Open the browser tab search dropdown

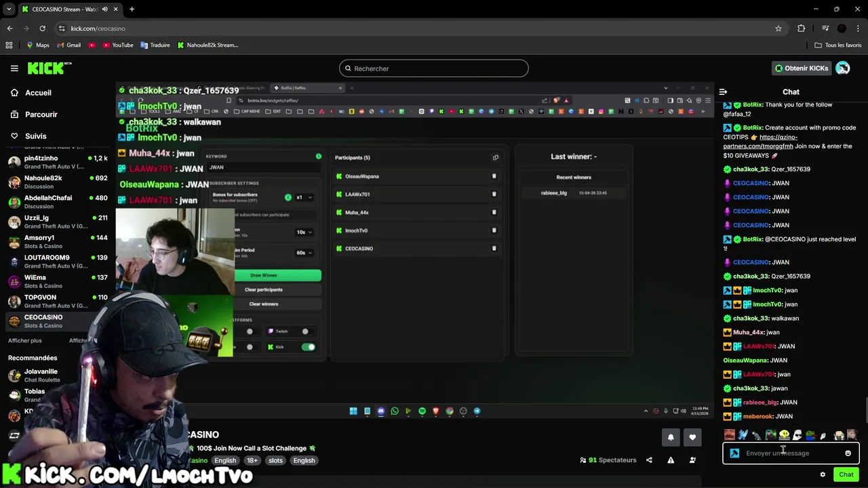(9, 9)
